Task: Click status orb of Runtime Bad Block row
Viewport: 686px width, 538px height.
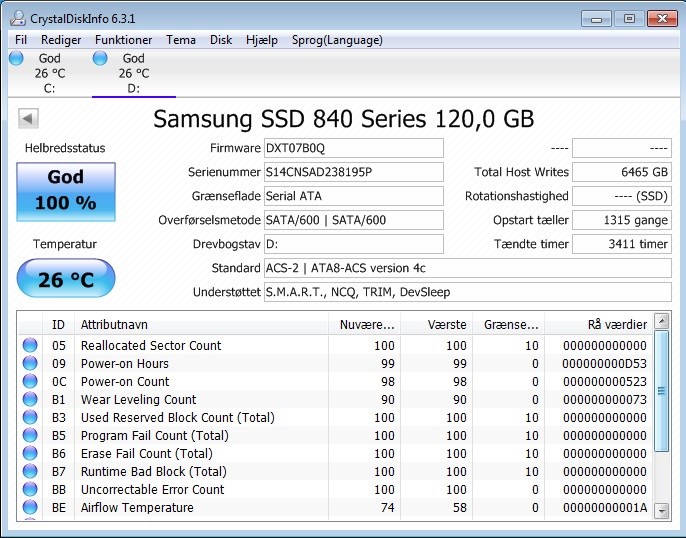Action: 30,471
